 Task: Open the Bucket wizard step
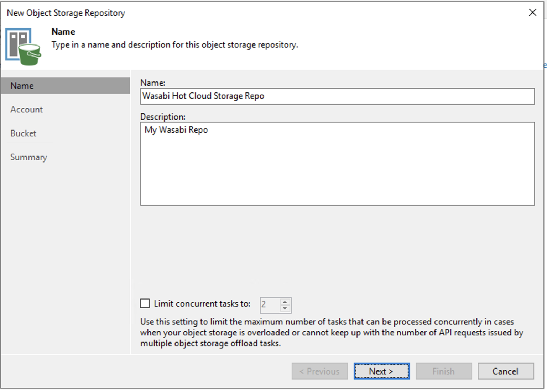23,133
